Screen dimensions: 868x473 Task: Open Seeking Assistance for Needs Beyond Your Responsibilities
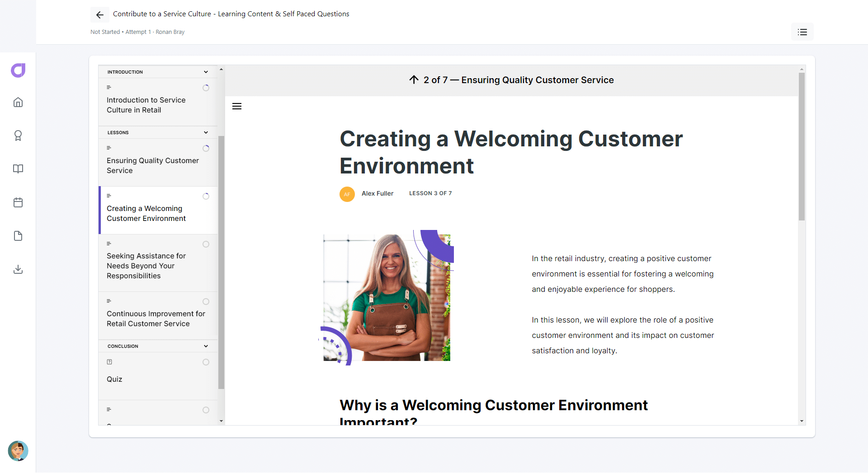click(158, 263)
